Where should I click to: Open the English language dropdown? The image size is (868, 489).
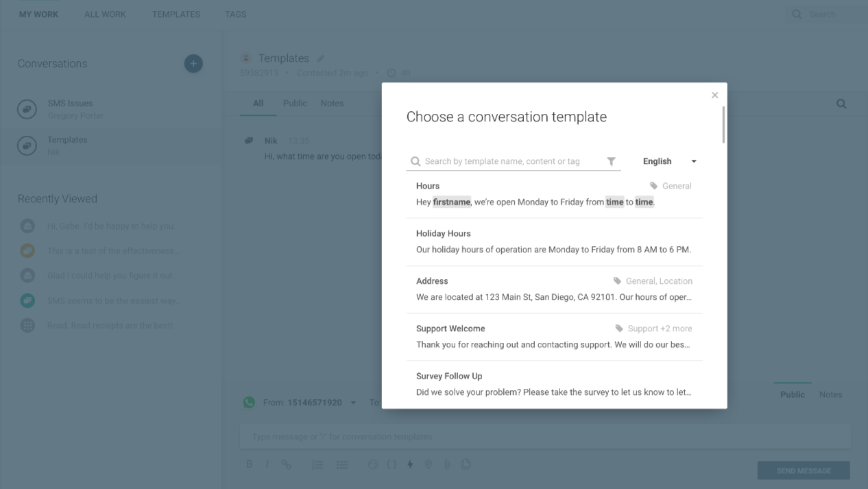point(669,161)
